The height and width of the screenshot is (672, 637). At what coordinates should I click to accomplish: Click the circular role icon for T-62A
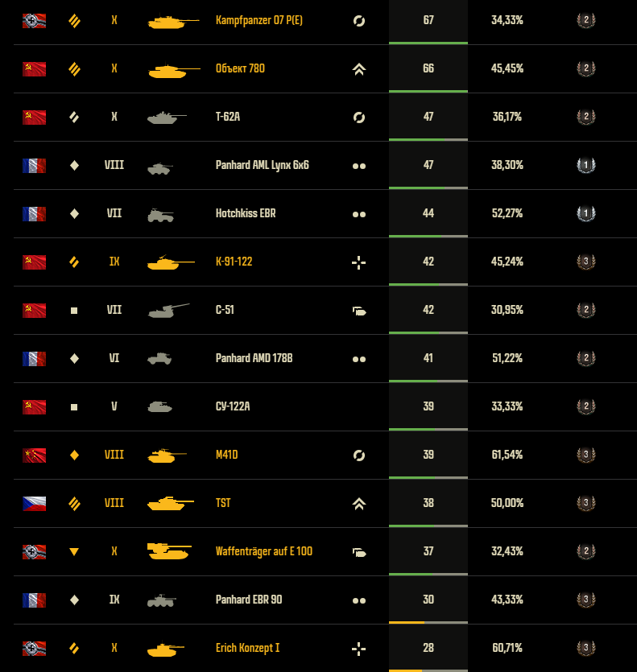tap(359, 117)
